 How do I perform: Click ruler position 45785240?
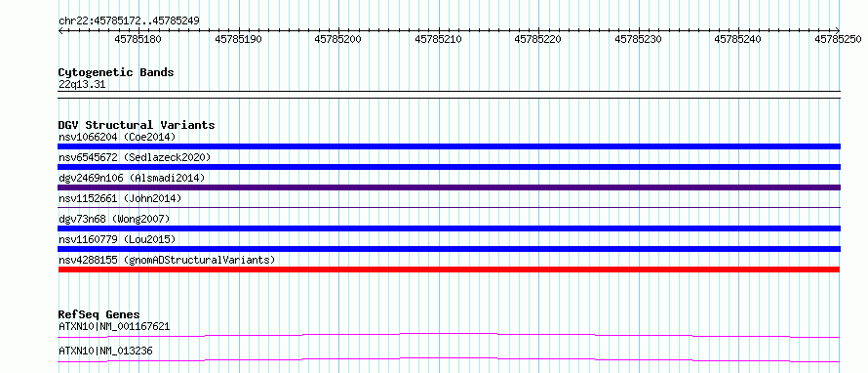tap(738, 39)
